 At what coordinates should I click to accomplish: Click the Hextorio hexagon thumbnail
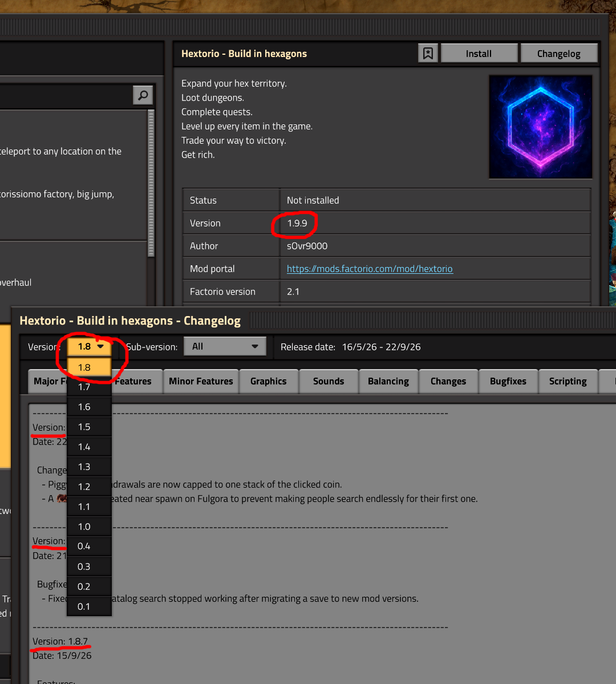click(x=541, y=127)
